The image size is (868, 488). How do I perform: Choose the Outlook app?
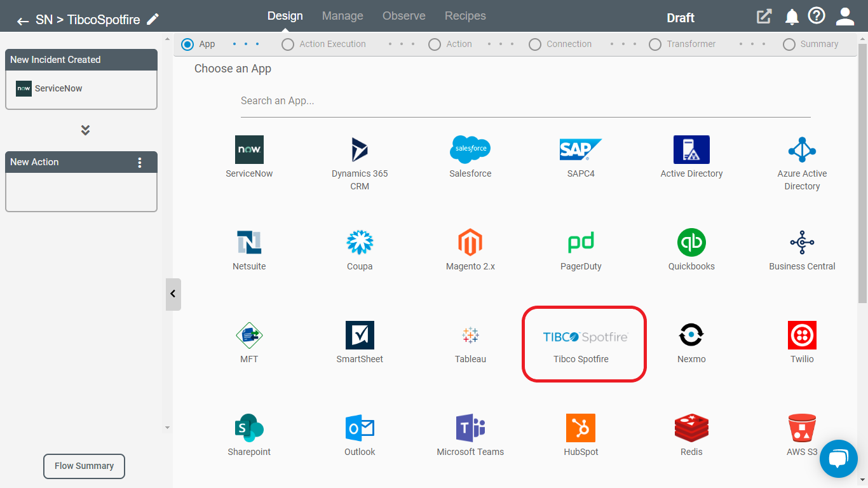pyautogui.click(x=360, y=428)
